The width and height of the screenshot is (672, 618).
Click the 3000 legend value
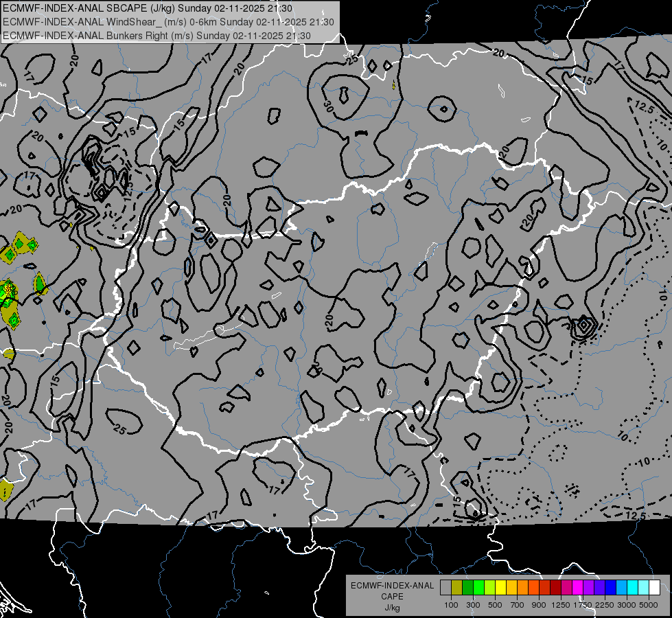(x=627, y=605)
